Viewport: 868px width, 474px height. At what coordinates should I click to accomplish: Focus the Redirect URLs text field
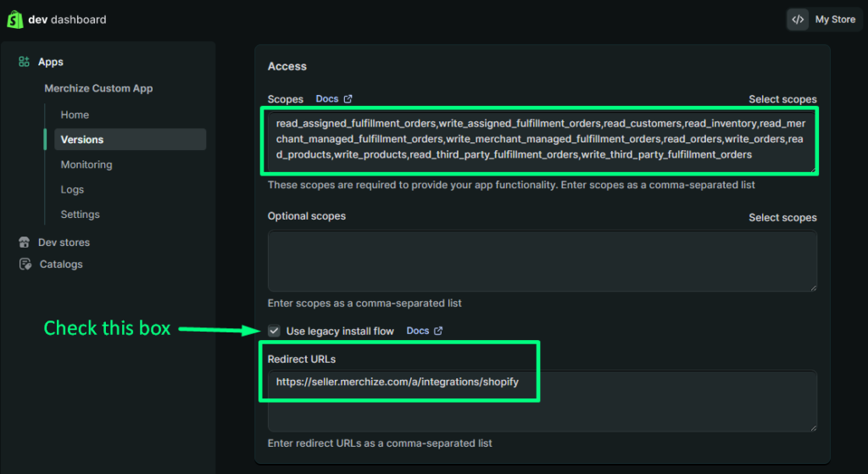[x=542, y=400]
